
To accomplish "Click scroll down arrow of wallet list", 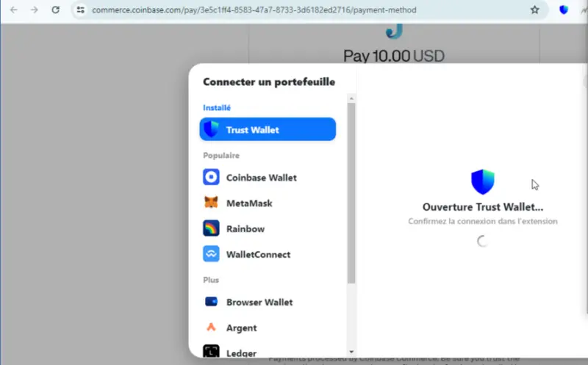I will pyautogui.click(x=351, y=352).
